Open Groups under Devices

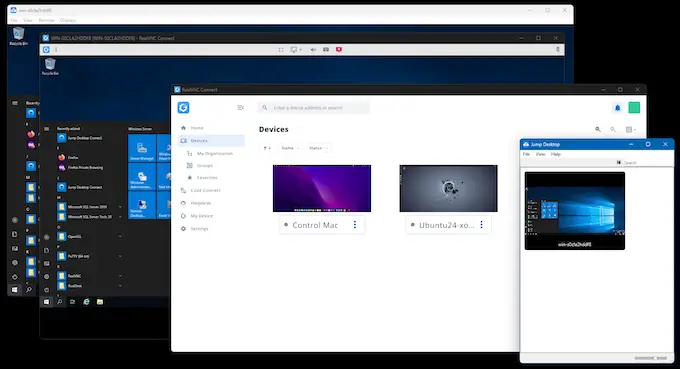[200, 166]
